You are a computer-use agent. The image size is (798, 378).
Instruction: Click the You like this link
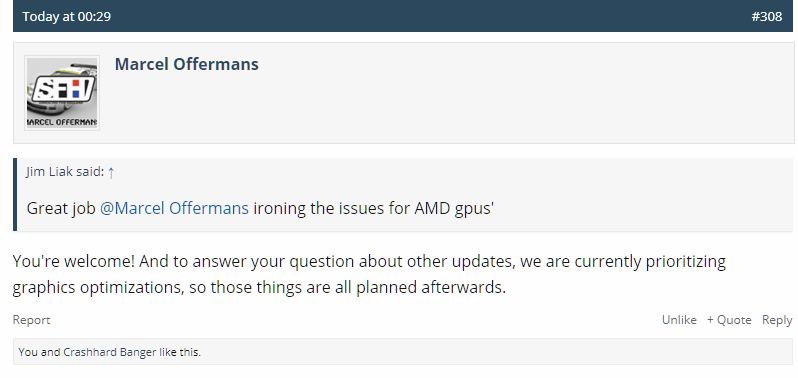point(28,352)
